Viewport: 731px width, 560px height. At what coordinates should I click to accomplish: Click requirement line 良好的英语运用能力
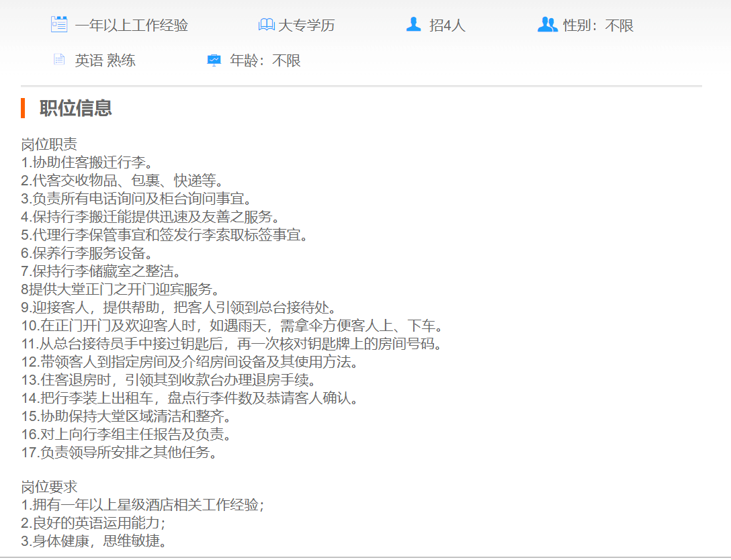93,523
